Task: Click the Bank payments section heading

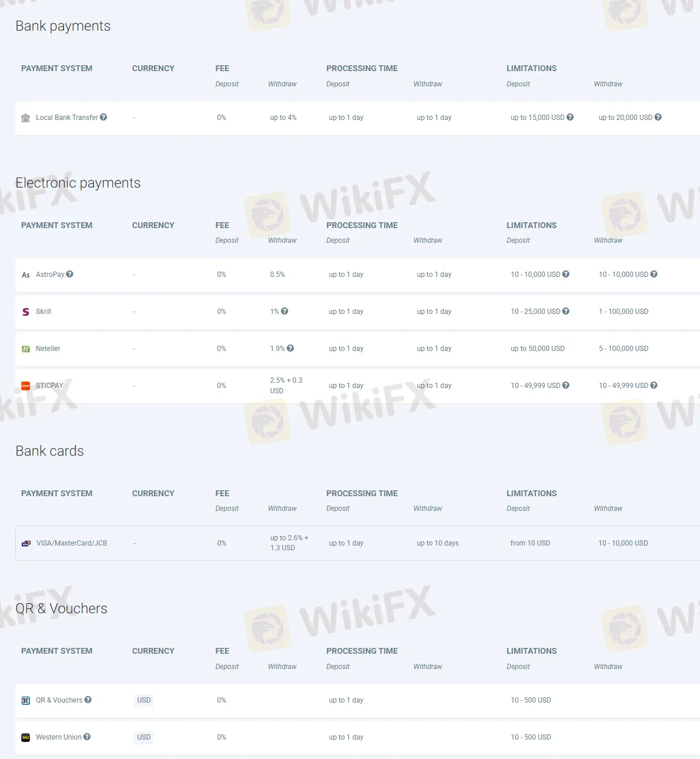Action: coord(63,26)
